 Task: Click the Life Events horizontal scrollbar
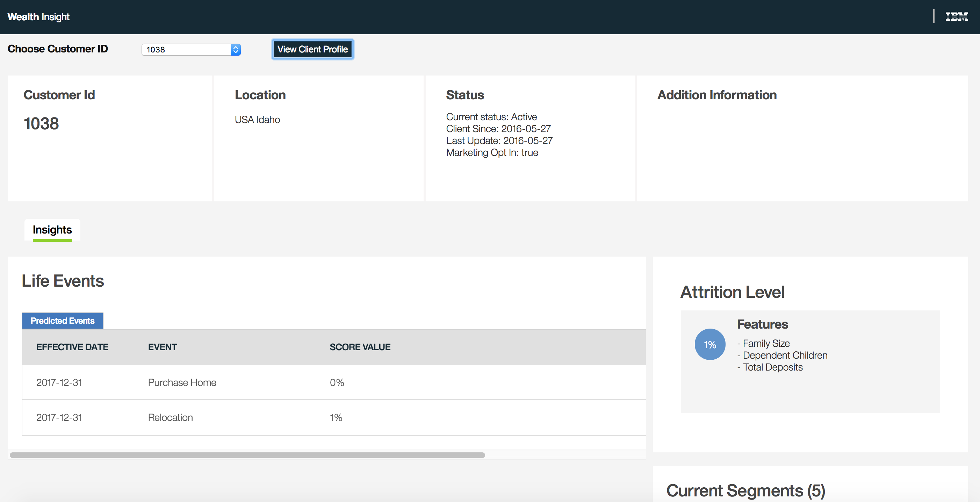(x=247, y=455)
